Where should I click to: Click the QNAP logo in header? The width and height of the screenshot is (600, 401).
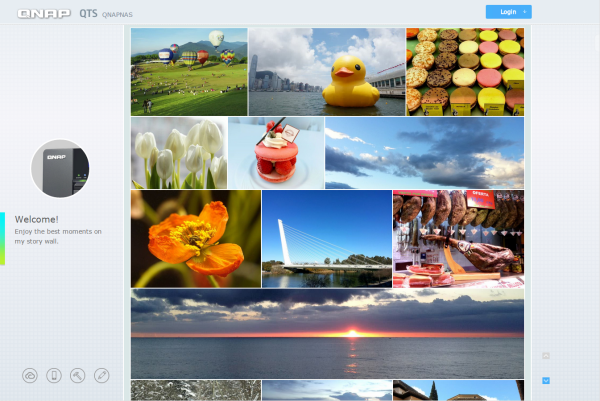coord(44,14)
